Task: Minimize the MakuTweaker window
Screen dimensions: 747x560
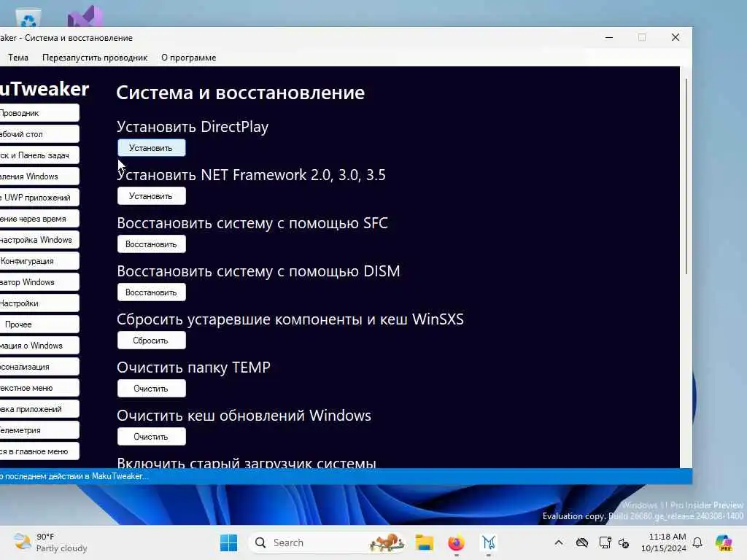Action: (609, 37)
